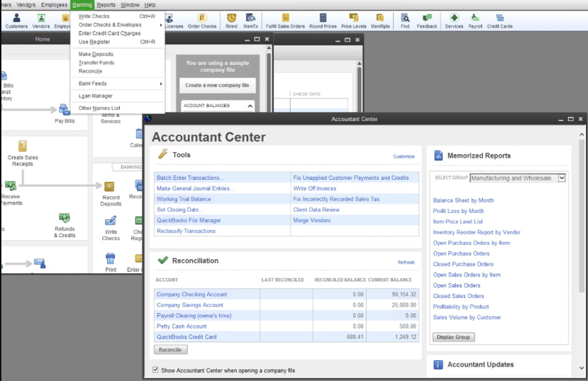Open Batch Enter Transactions tool link
Image resolution: width=588 pixels, height=381 pixels.
190,178
